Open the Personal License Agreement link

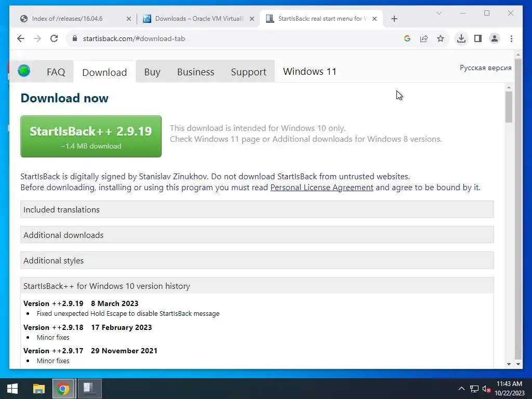click(x=322, y=188)
